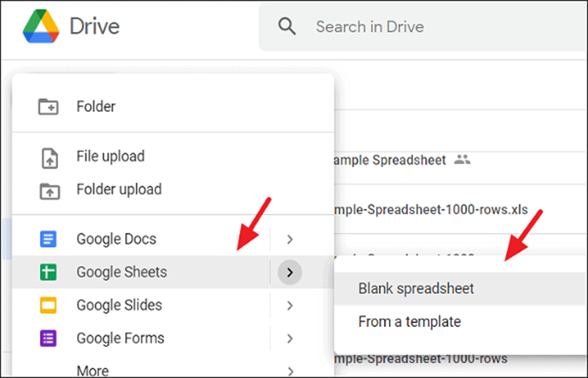
Task: Expand the More submenu arrow
Action: (x=290, y=371)
